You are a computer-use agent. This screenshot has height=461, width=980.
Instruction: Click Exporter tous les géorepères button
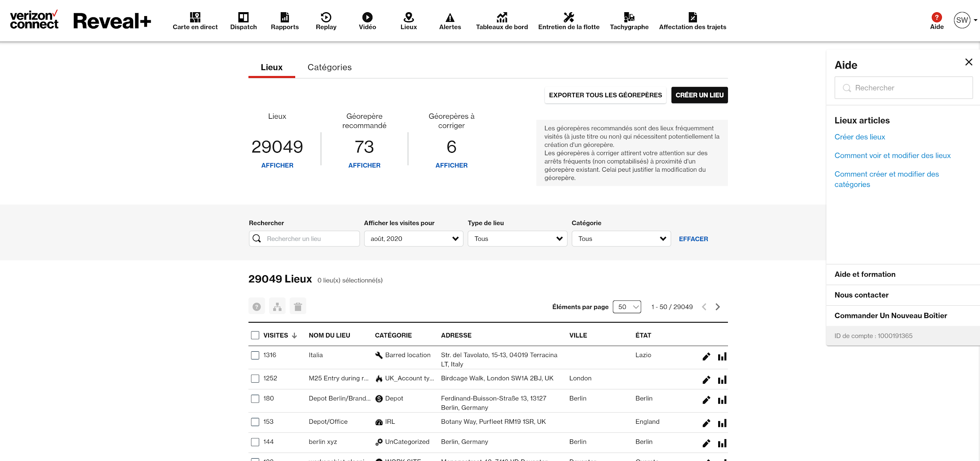(605, 95)
